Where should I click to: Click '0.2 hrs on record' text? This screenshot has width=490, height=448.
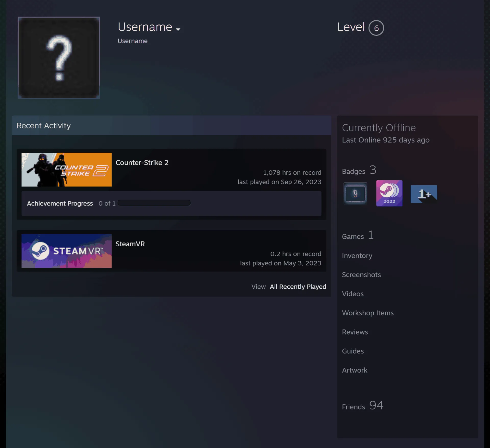click(x=296, y=254)
